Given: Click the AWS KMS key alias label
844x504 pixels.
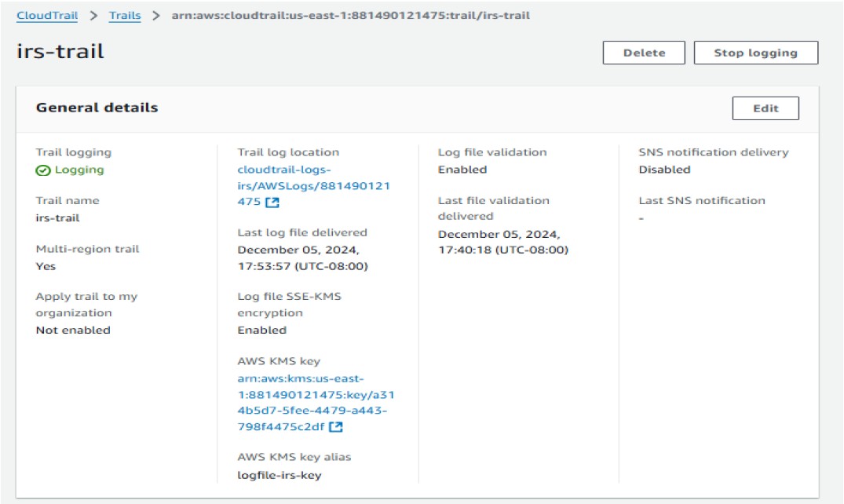Looking at the screenshot, I should pyautogui.click(x=294, y=457).
